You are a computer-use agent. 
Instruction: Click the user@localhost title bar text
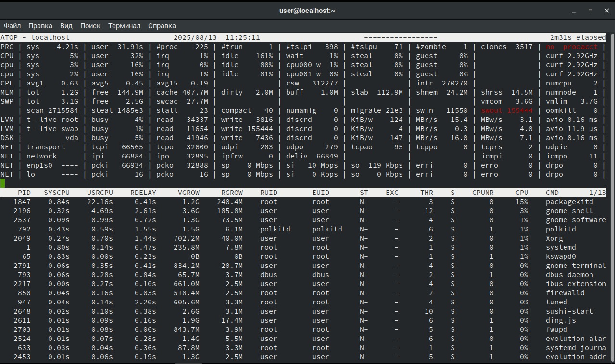click(307, 11)
